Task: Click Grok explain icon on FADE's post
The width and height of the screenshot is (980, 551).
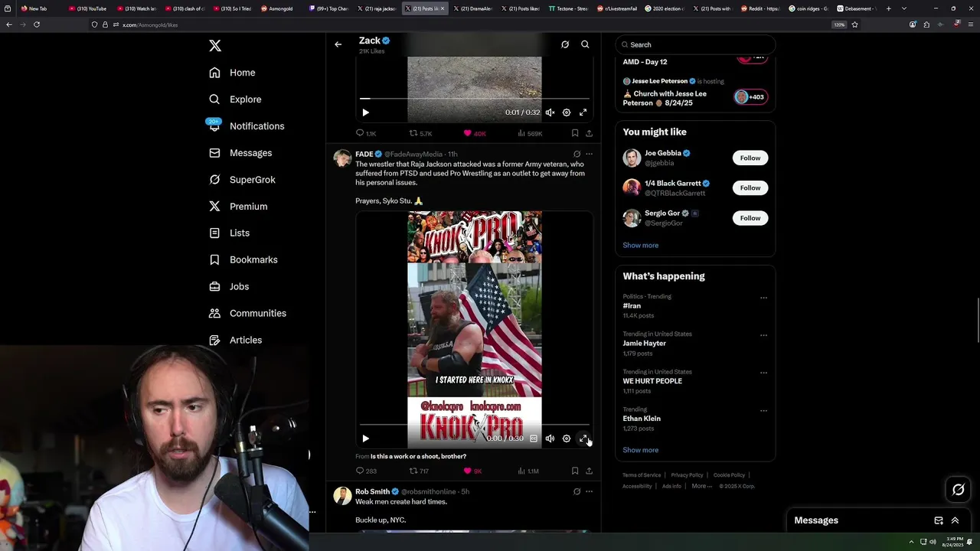Action: click(577, 154)
